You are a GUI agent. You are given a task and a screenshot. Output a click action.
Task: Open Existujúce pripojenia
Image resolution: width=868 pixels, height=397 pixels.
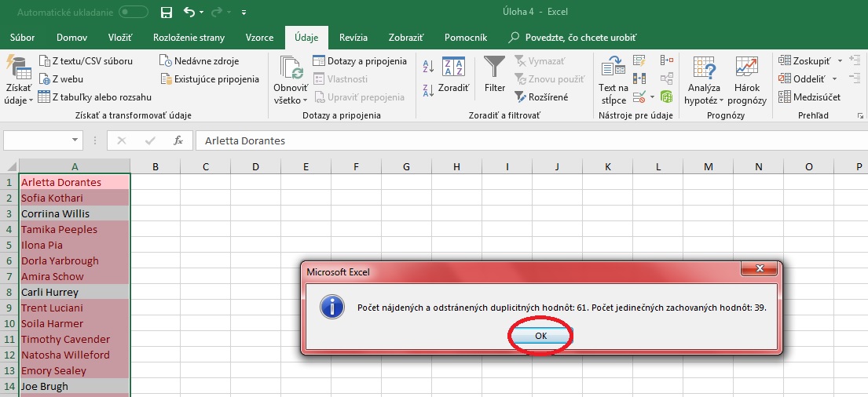(210, 79)
